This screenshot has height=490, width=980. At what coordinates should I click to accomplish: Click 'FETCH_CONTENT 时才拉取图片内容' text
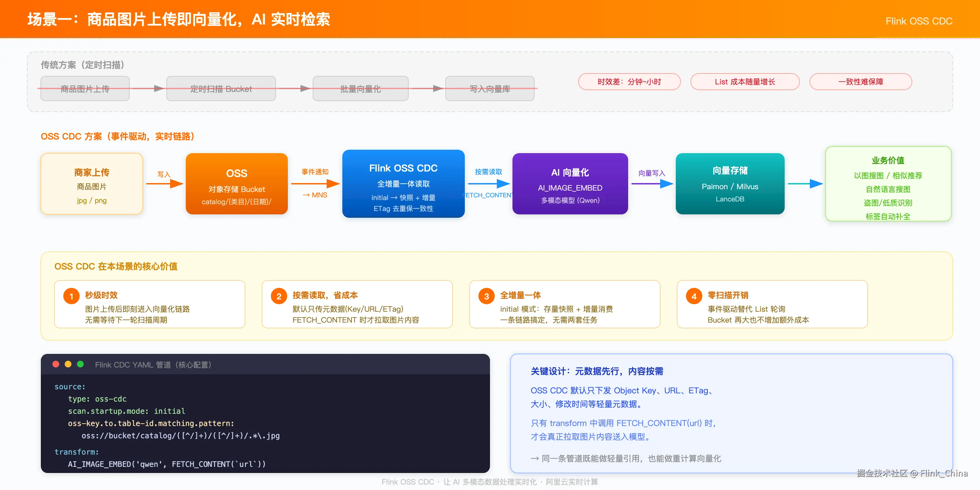coord(356,320)
